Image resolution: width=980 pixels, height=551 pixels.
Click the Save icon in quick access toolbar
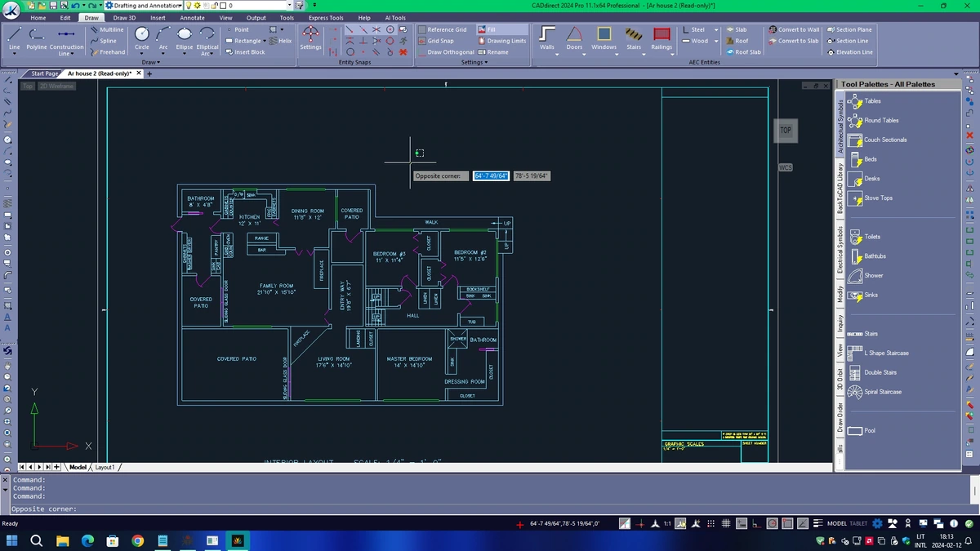tap(52, 5)
